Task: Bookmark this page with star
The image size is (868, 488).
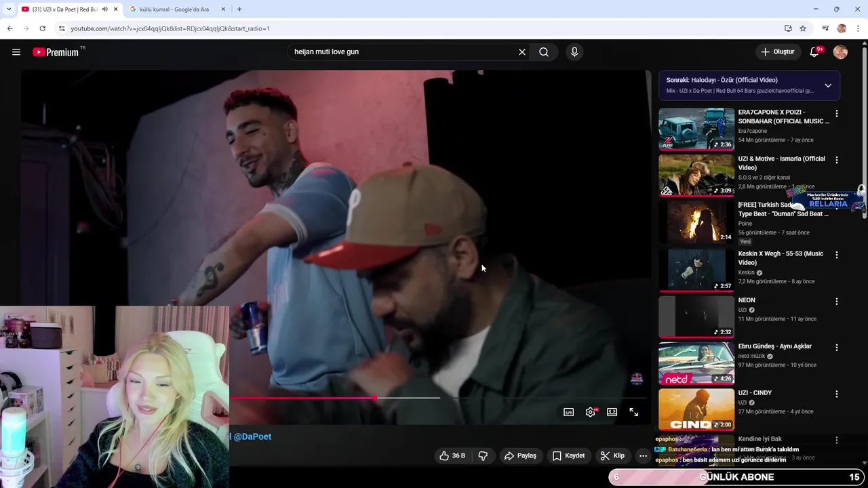Action: click(x=803, y=28)
